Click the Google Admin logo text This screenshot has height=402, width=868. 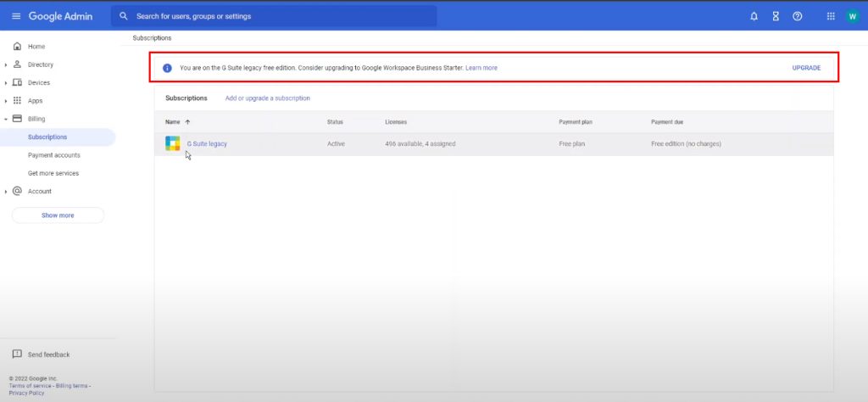(60, 16)
